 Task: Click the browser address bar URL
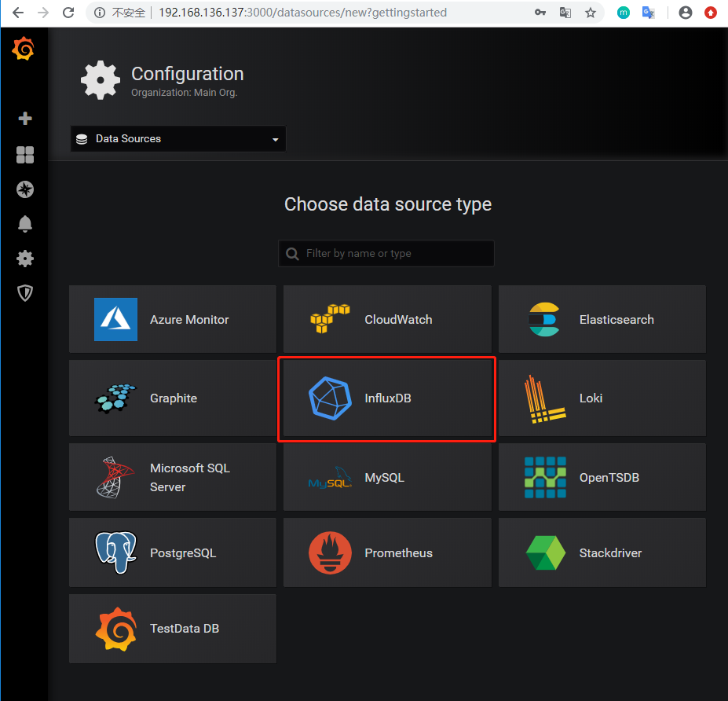pos(302,13)
